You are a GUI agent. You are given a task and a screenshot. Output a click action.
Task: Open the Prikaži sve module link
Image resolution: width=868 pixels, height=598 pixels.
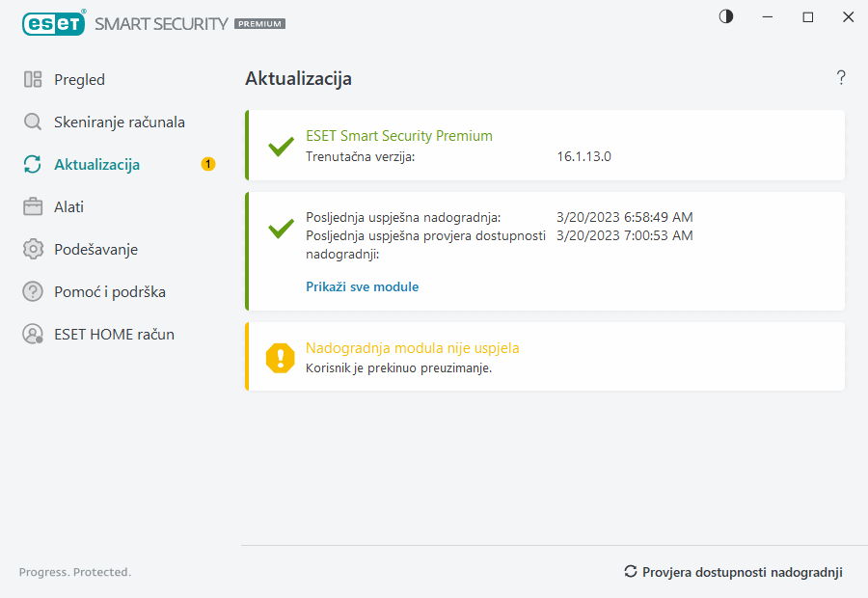362,286
